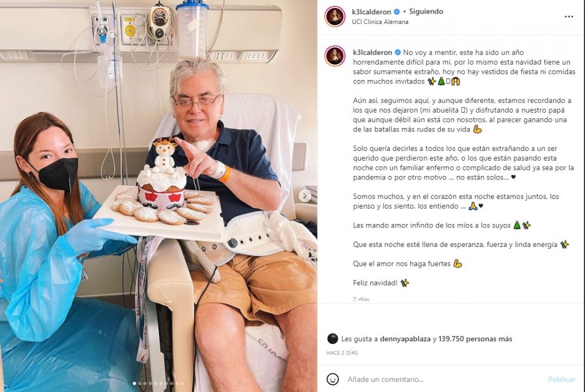
Task: Open k3lcalderon username in caption
Action: pyautogui.click(x=372, y=52)
